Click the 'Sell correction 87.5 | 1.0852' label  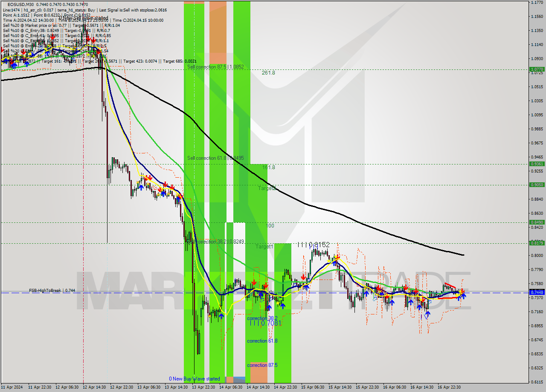(x=215, y=67)
